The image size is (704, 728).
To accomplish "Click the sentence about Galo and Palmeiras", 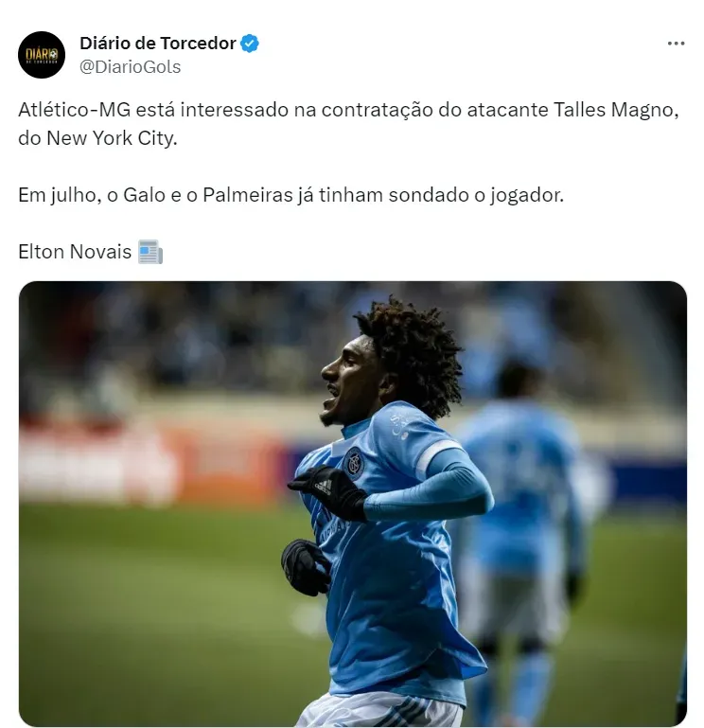I will point(291,195).
